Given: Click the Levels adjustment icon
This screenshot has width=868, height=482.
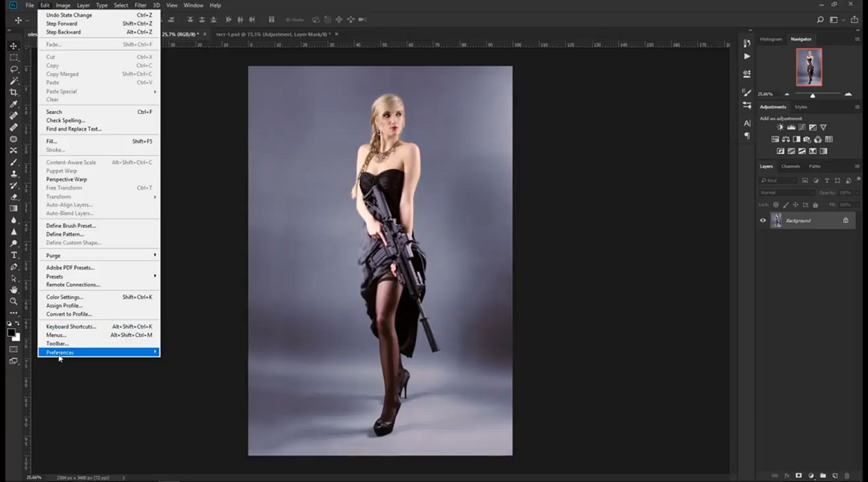Looking at the screenshot, I should click(x=791, y=127).
